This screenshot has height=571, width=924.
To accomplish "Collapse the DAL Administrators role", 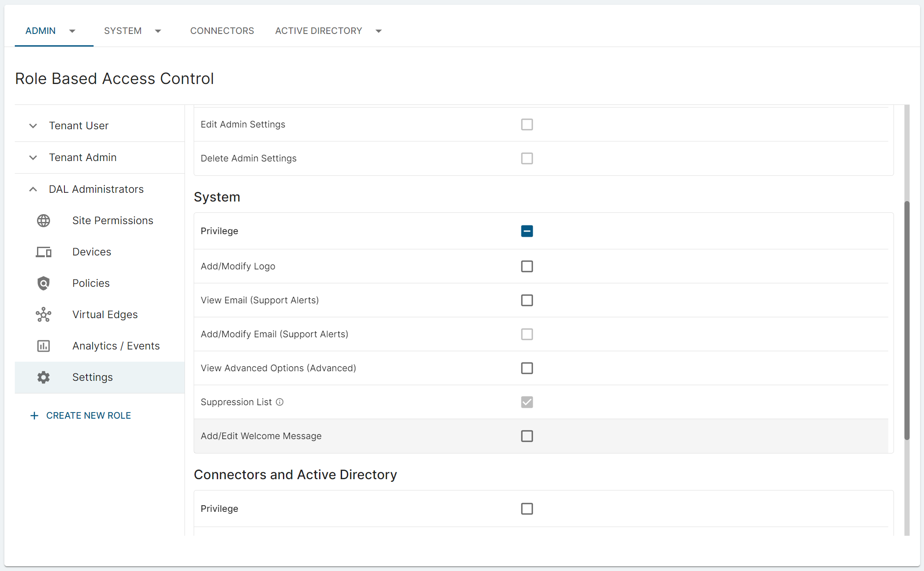I will (33, 189).
